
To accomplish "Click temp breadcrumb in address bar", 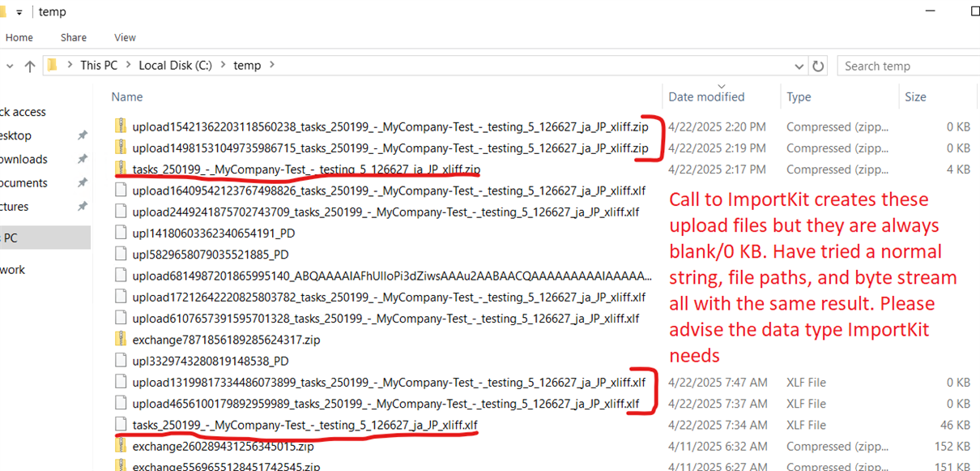I will (247, 65).
